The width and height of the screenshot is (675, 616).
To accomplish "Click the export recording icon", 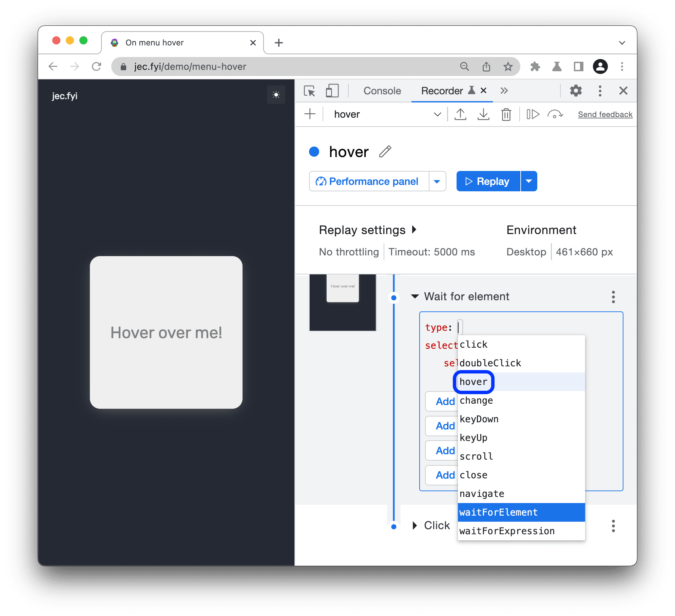I will [x=462, y=115].
